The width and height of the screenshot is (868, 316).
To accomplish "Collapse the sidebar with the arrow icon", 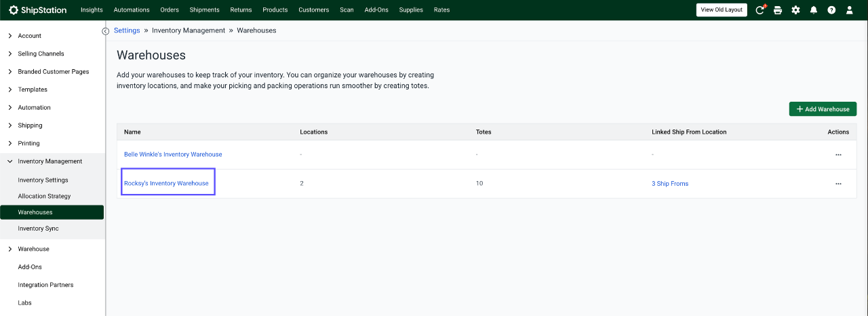I will 106,31.
